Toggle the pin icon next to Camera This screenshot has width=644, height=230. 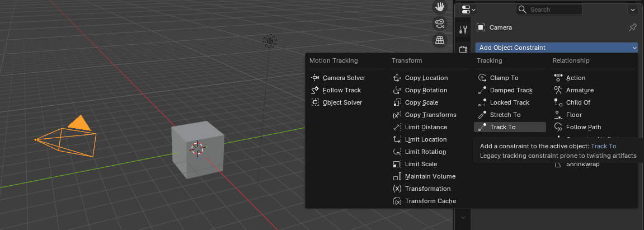click(x=632, y=27)
